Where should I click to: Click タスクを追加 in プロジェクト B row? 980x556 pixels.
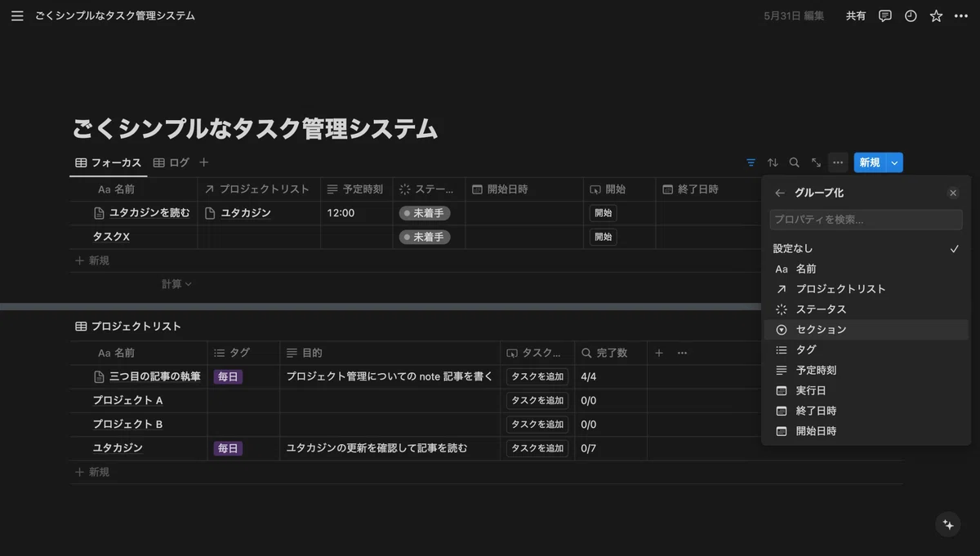point(537,424)
